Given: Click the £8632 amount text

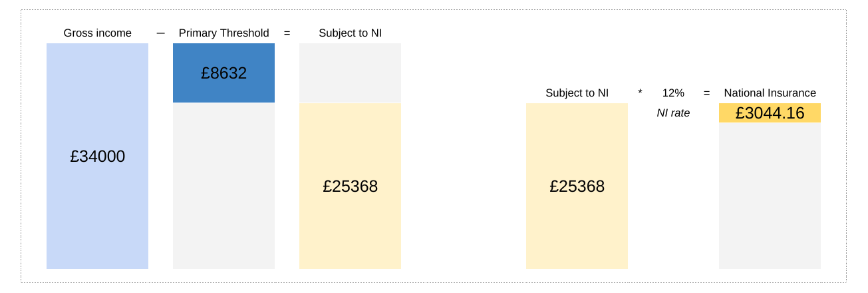Looking at the screenshot, I should pyautogui.click(x=224, y=73).
